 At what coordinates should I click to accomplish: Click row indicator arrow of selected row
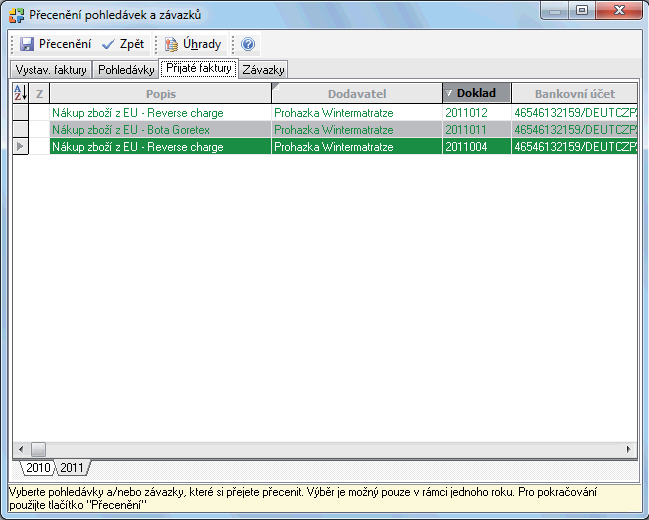click(21, 147)
